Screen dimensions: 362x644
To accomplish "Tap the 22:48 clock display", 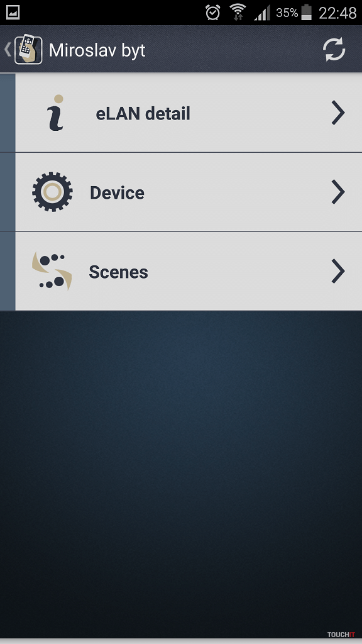I will click(337, 13).
